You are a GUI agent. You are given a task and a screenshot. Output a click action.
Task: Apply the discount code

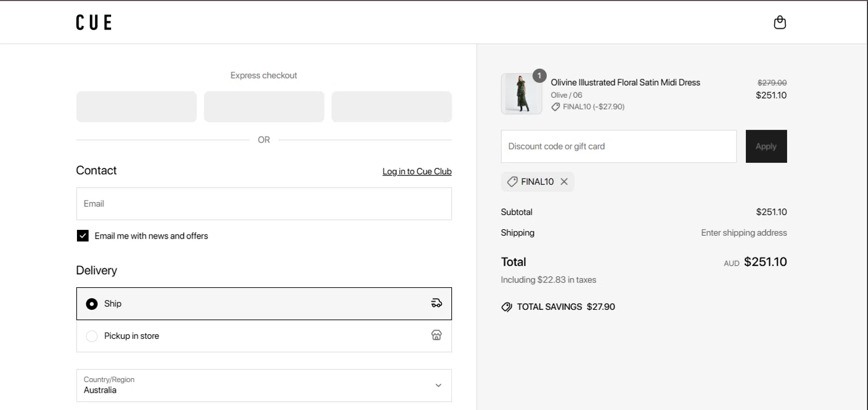coord(766,147)
